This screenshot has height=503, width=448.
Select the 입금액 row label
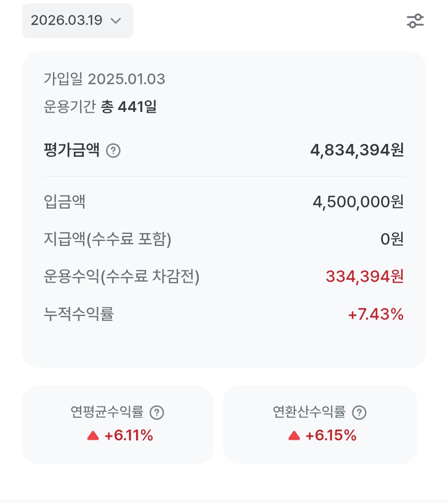65,202
